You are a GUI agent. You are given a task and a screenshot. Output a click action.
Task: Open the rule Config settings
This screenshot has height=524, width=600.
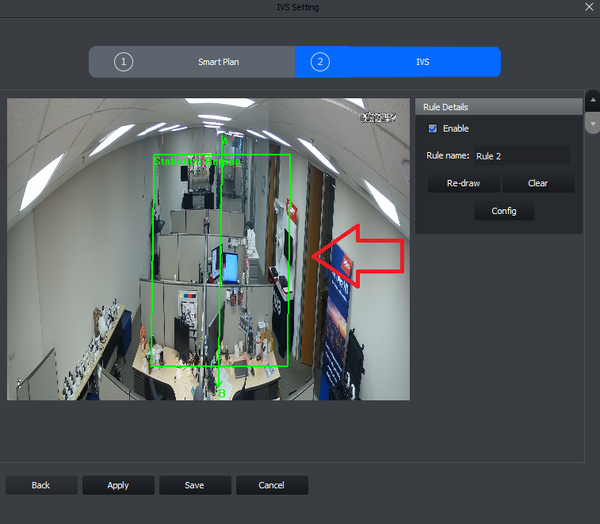point(504,211)
